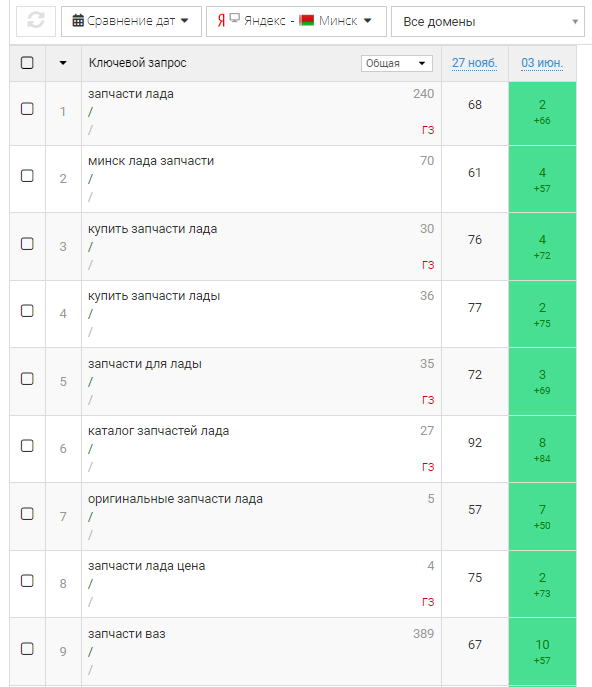Viewport: 592px width, 687px height.
Task: Click the ГЗ marker for запчасти лада цена
Action: [428, 602]
